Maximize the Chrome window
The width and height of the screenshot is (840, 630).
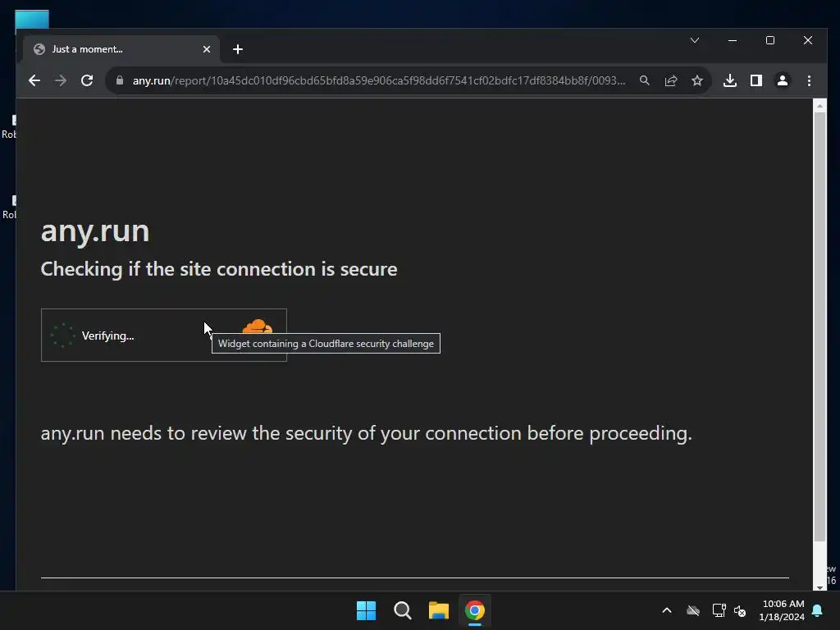(x=769, y=40)
